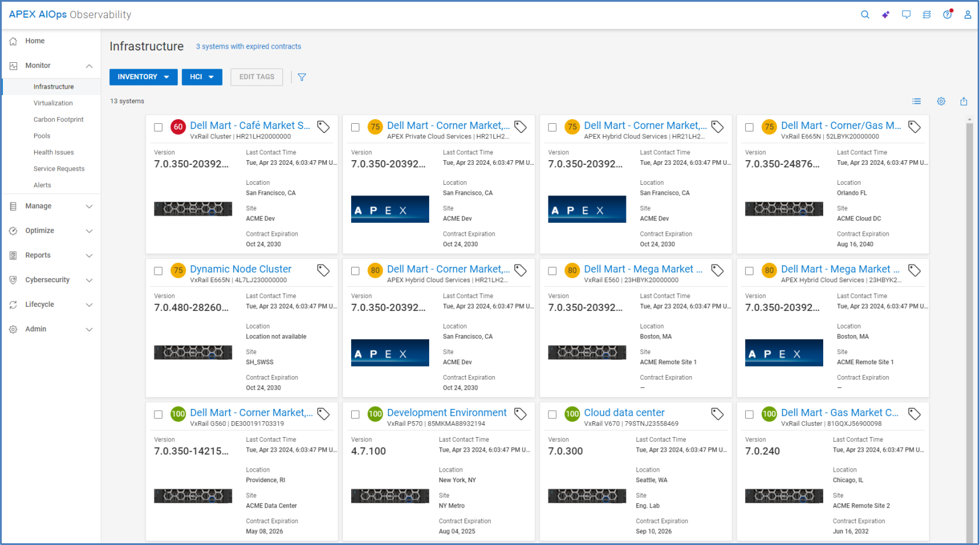Screen dimensions: 980x545
Task: Click tag icon on Development Environment card
Action: [520, 414]
